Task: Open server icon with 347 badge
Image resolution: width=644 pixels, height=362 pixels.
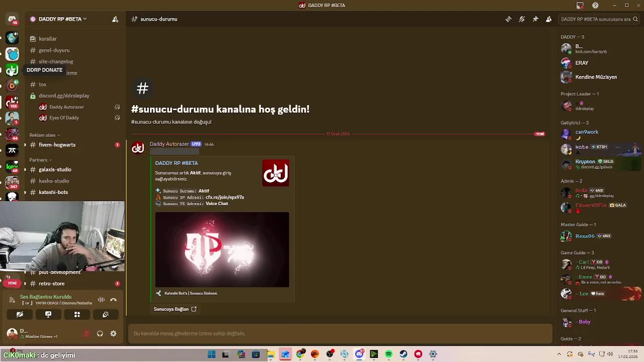Action: click(x=12, y=182)
